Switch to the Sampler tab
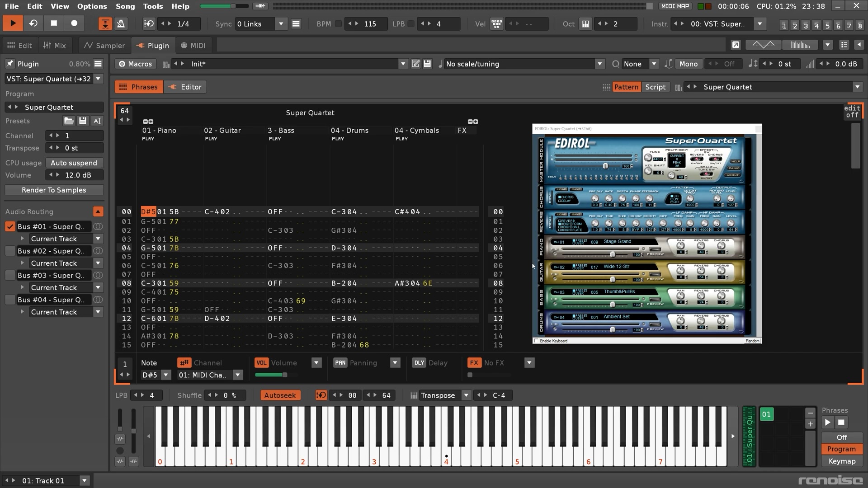 pyautogui.click(x=104, y=45)
